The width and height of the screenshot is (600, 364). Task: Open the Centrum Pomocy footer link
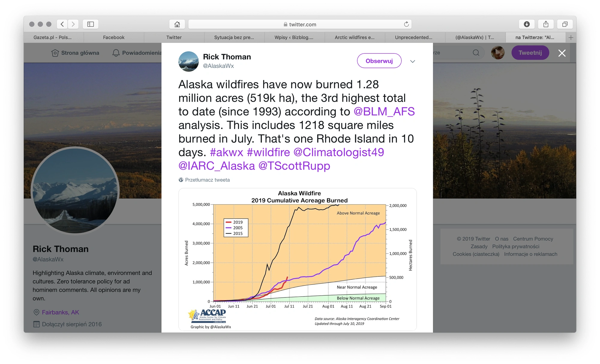(533, 239)
